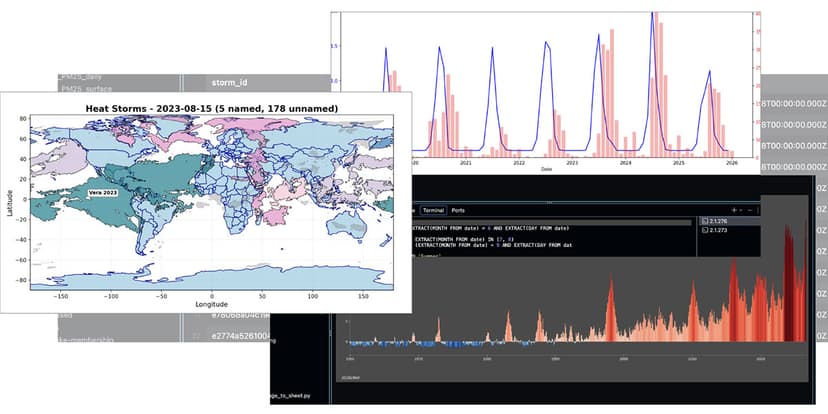Click the 2022 tick on line chart
Image resolution: width=828 pixels, height=414 pixels.
519,163
